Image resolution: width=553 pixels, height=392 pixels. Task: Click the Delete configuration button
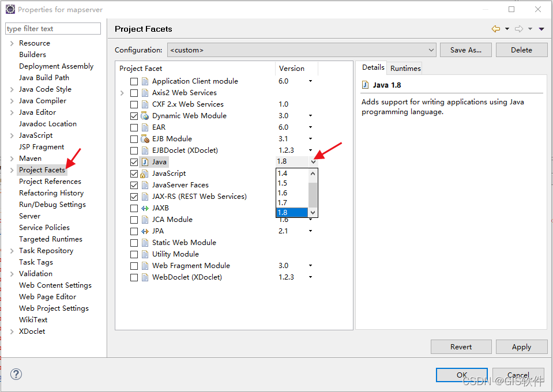coord(521,50)
